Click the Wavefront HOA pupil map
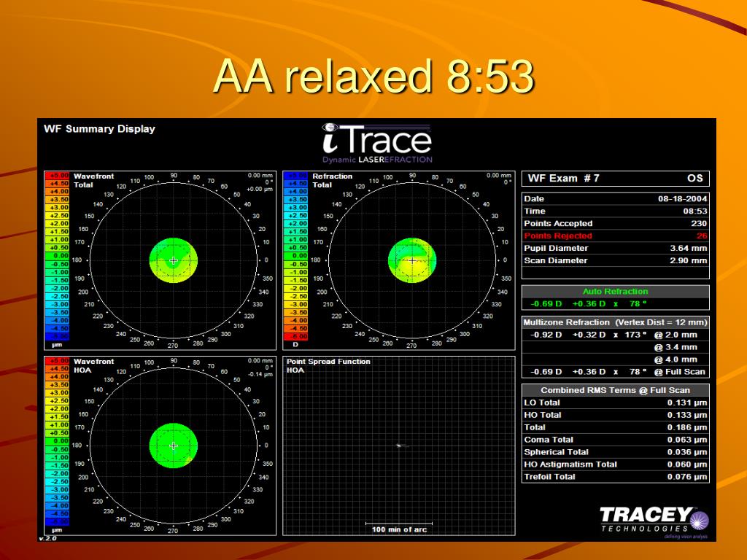 (174, 446)
